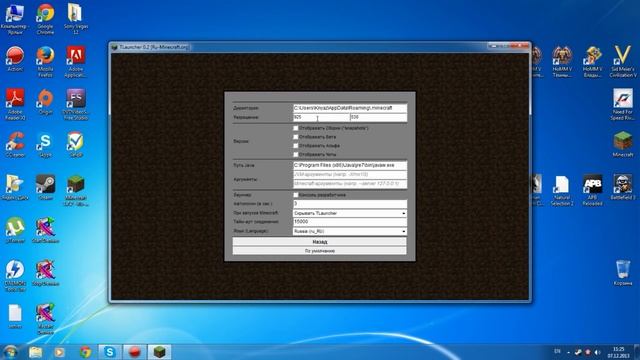
Task: Click the field showing value 3
Action: click(x=350, y=203)
